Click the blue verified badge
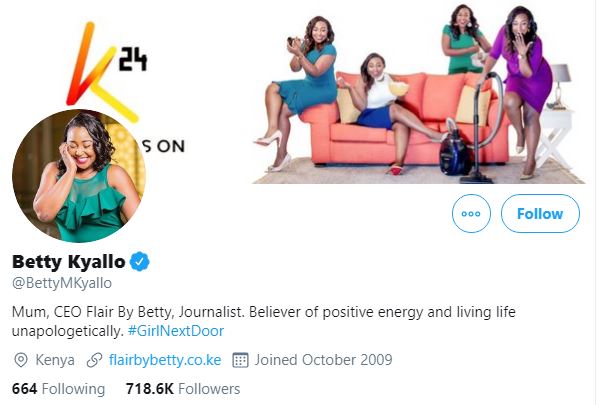The height and width of the screenshot is (405, 609). [x=142, y=262]
